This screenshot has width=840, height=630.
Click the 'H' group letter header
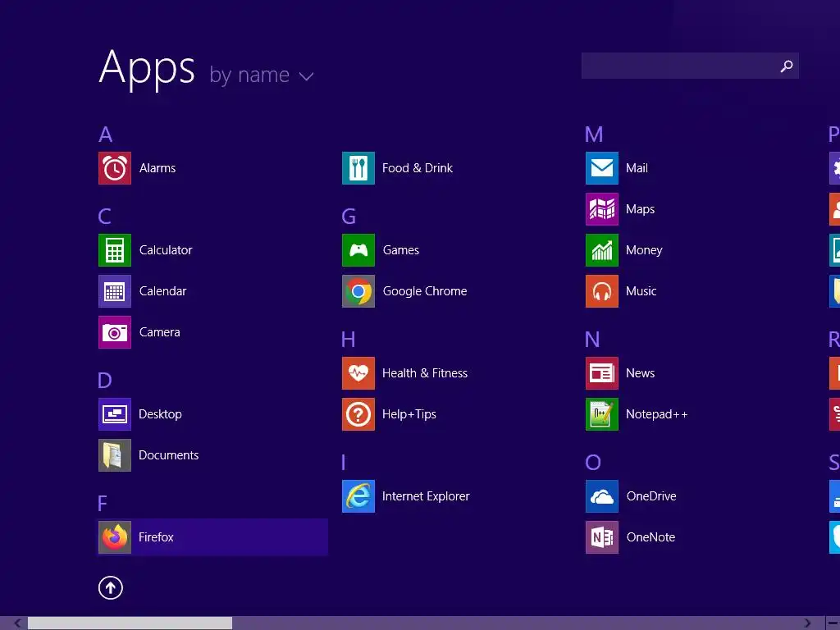(348, 340)
